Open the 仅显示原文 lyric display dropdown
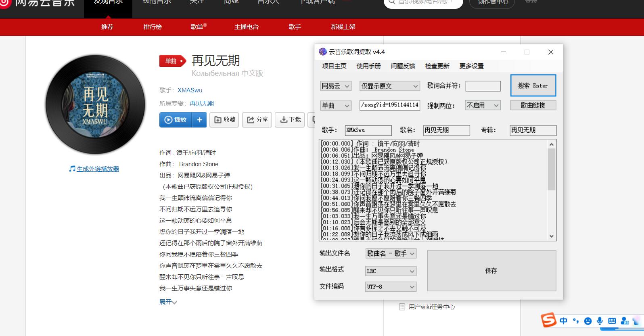Image resolution: width=644 pixels, height=336 pixels. pos(390,86)
